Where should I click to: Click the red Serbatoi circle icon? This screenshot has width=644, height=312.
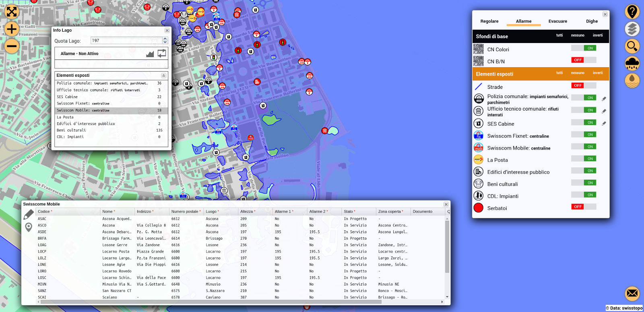[x=479, y=208]
